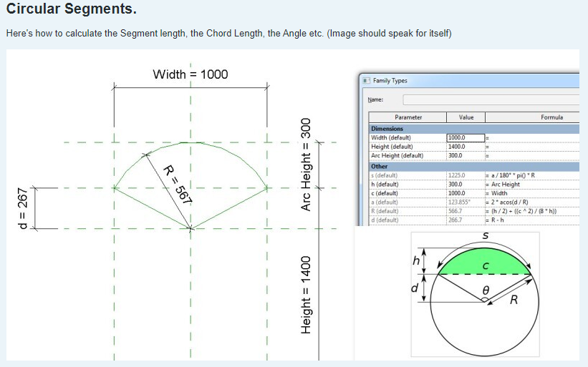Click the d value 266.7
Screen dimensions: 588x367
point(456,220)
